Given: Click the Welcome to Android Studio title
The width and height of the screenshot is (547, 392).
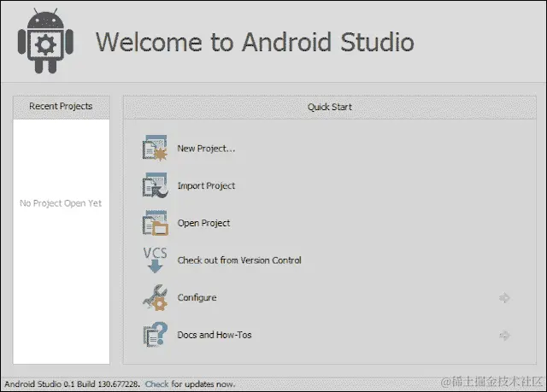Looking at the screenshot, I should 255,42.
